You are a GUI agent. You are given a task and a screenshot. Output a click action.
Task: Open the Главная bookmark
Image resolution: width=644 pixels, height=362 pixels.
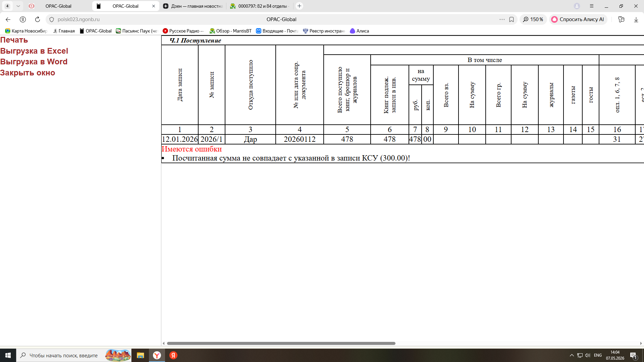64,31
